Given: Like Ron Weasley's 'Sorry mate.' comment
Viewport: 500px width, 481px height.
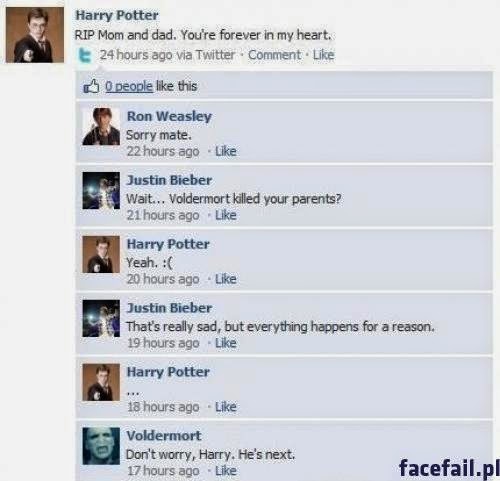Looking at the screenshot, I should click(226, 151).
